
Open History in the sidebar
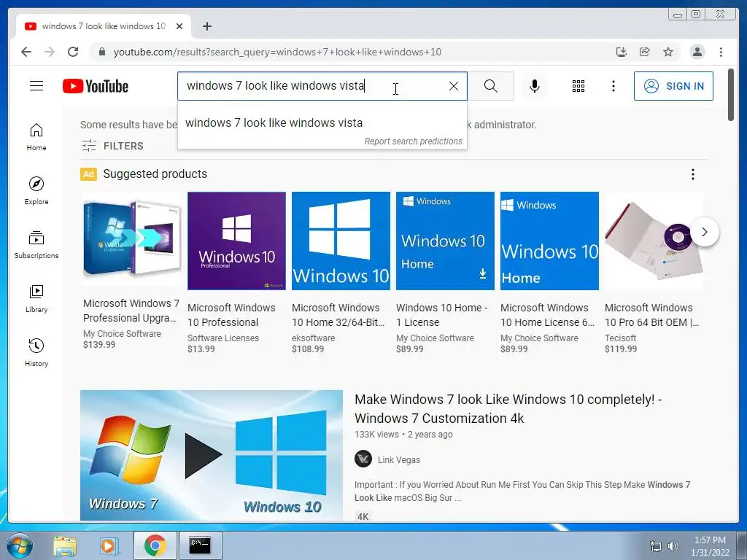pos(36,352)
